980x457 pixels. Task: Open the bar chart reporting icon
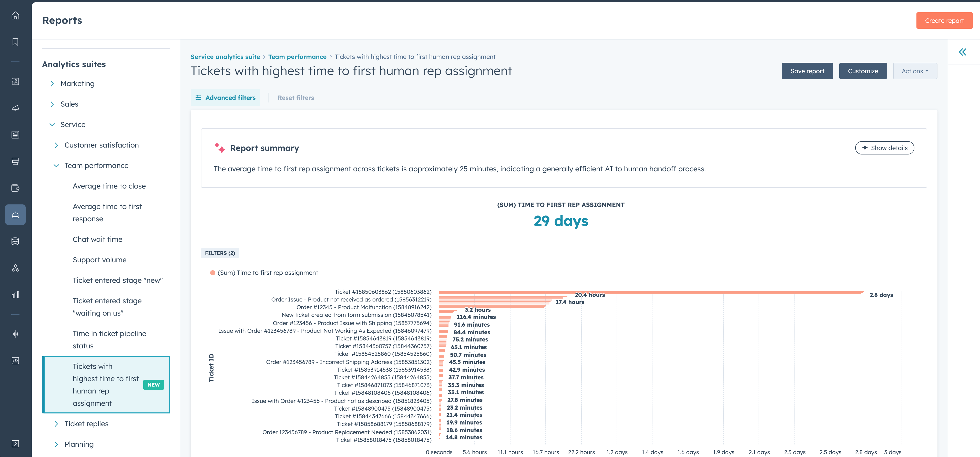(x=15, y=295)
